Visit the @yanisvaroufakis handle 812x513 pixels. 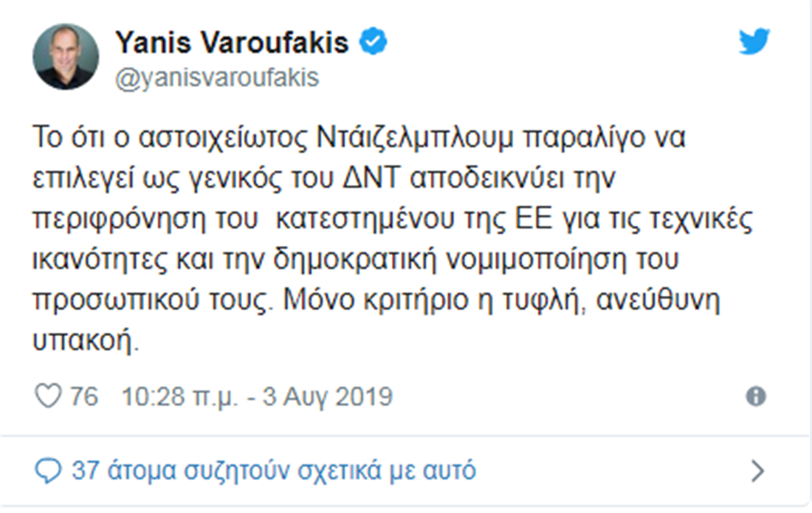pos(217,78)
